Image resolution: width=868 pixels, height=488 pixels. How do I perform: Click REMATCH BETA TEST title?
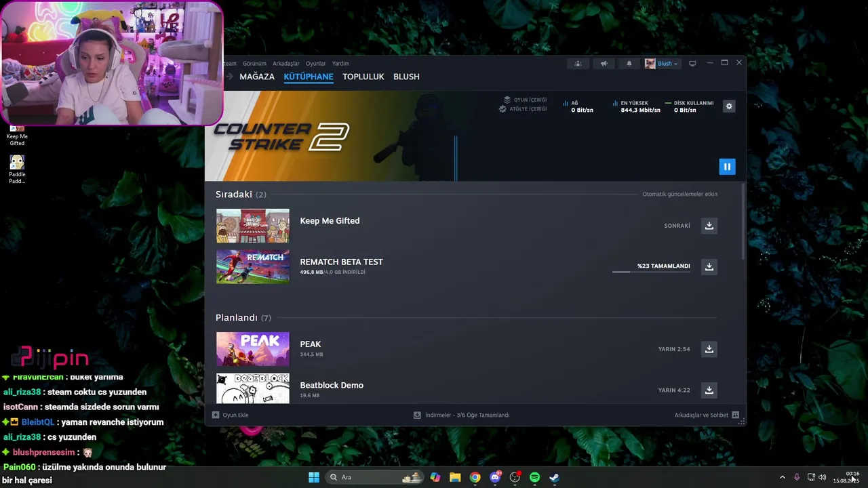point(341,262)
